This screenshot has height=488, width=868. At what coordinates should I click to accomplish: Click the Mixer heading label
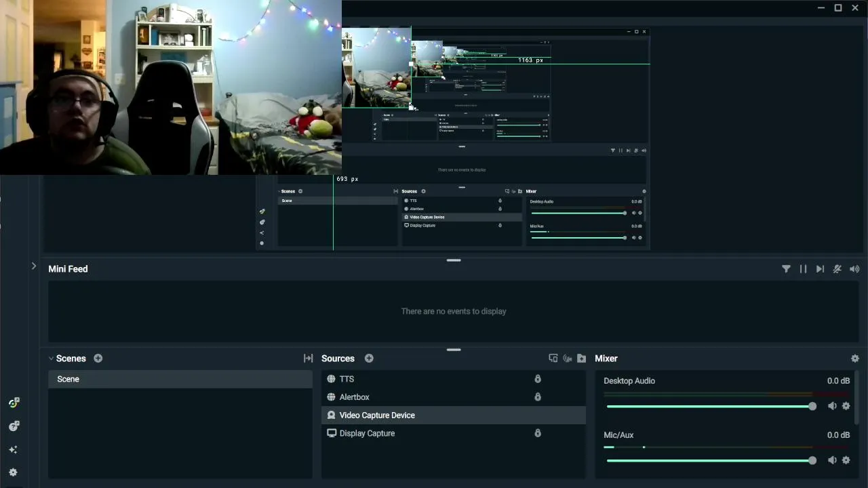(x=606, y=359)
